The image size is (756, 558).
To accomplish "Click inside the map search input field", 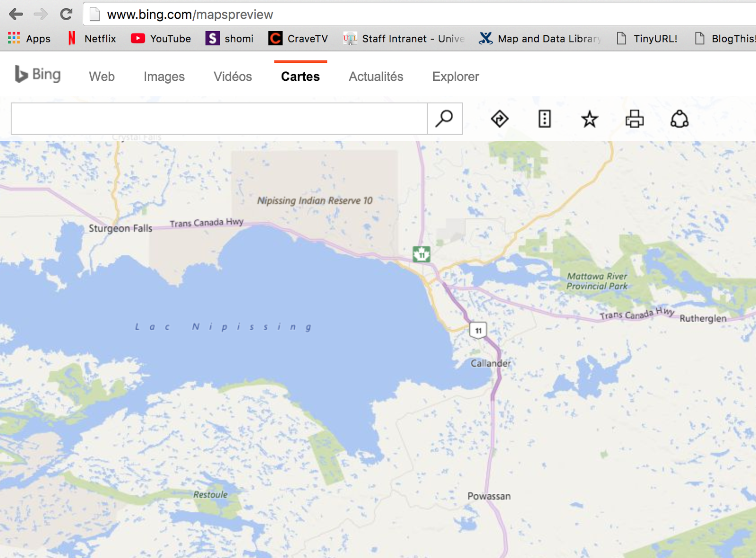I will point(217,119).
